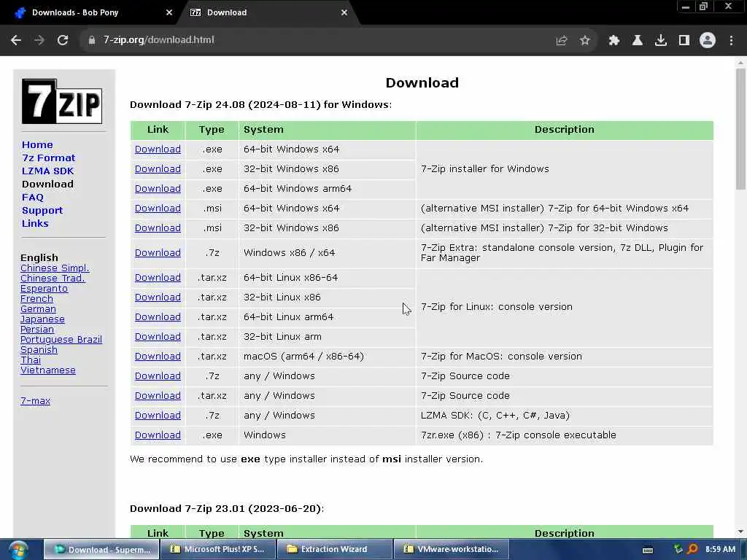Switch language to Thai
The image size is (747, 560).
31,360
